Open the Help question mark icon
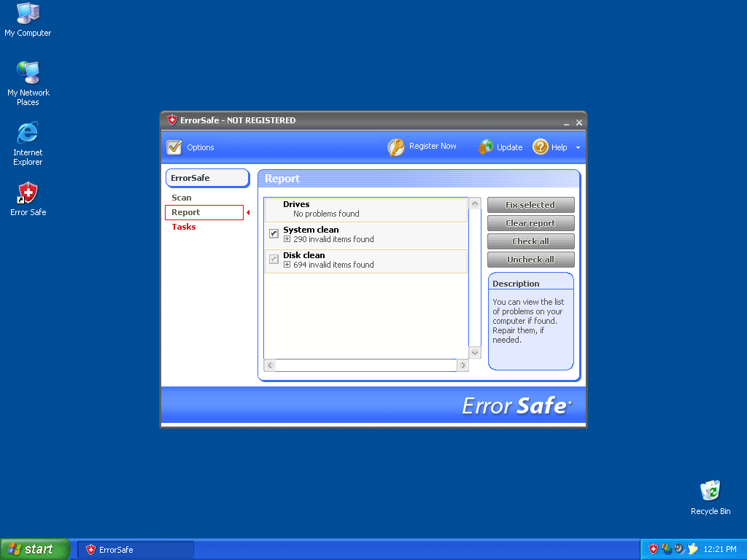 541,147
